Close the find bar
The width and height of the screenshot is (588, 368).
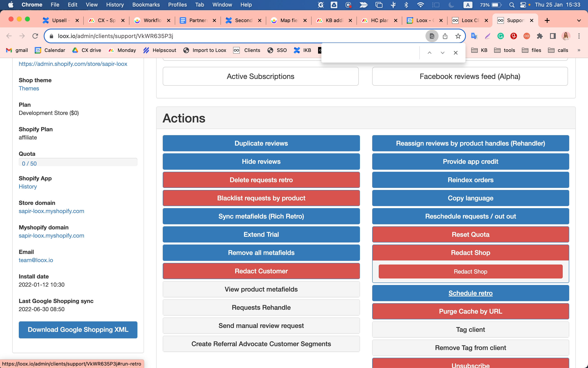(455, 53)
